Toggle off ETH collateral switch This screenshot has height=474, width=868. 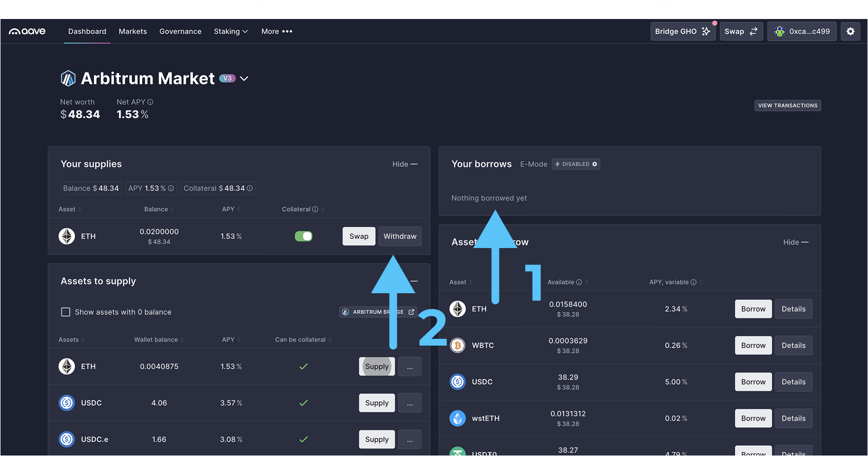coord(303,236)
